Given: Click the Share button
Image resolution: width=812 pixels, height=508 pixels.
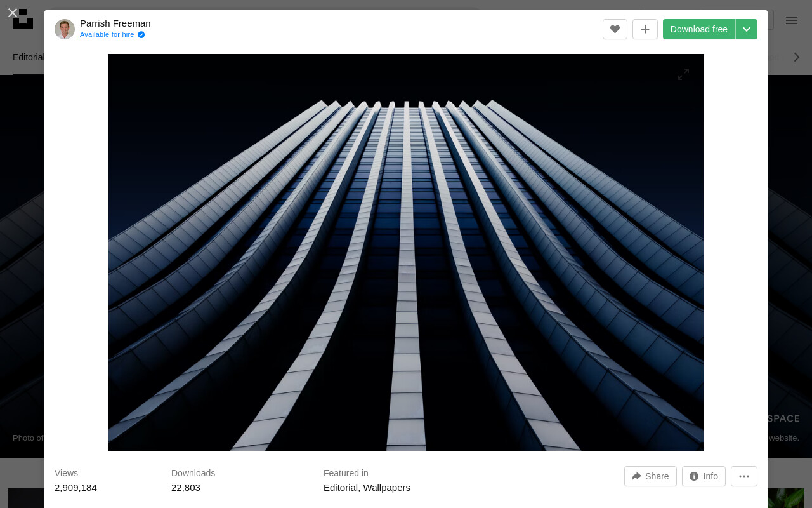Looking at the screenshot, I should click(x=650, y=476).
